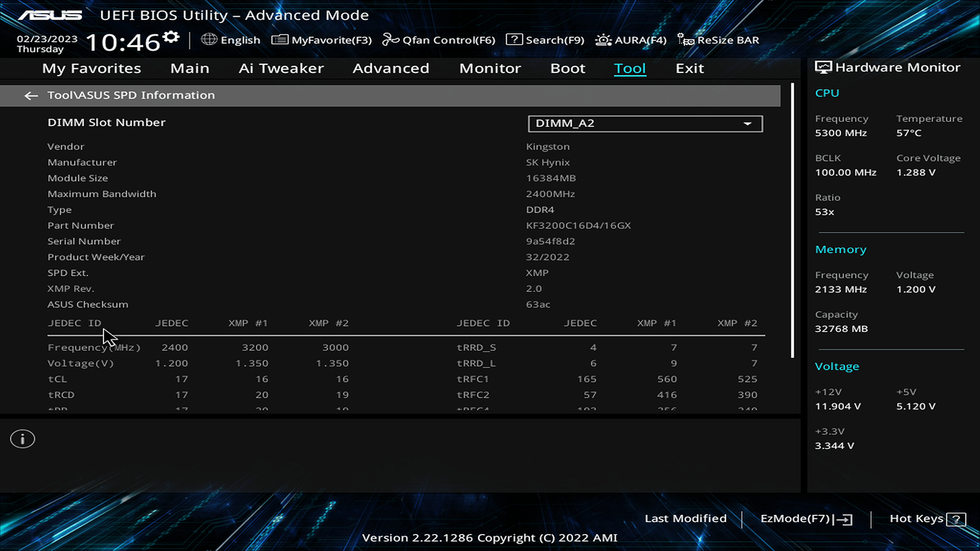Click the ReSize BAR option
Screen dimensions: 980x551
[719, 40]
